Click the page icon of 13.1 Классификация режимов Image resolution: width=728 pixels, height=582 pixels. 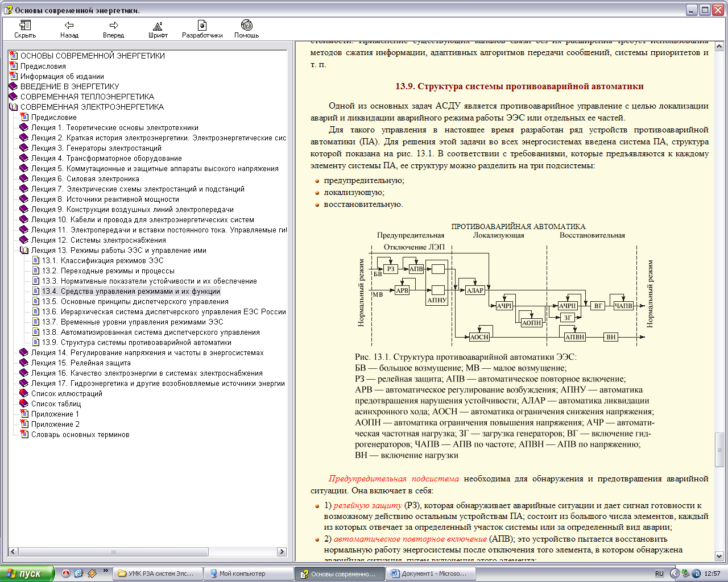click(x=35, y=260)
